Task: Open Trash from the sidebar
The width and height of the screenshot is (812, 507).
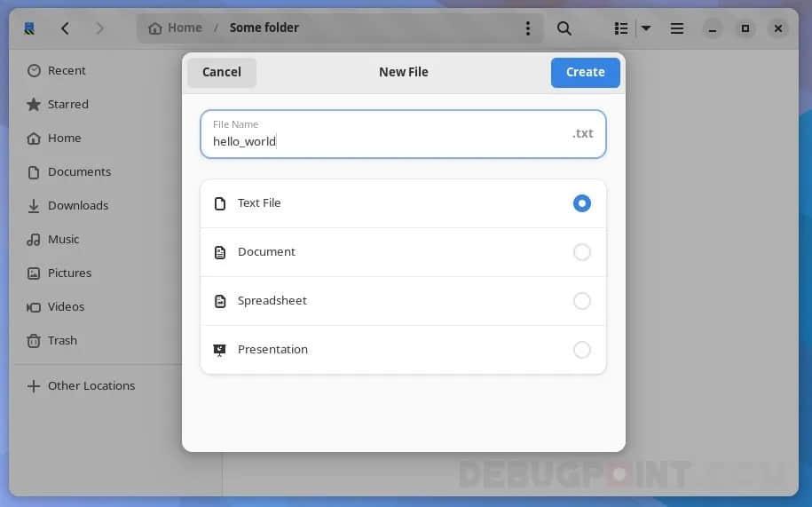Action: coord(62,340)
